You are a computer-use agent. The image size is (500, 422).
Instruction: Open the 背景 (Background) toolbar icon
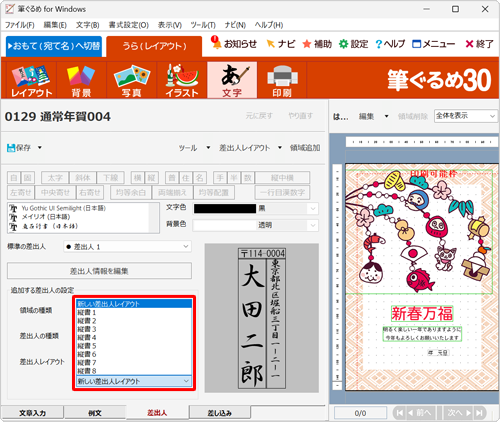pos(81,80)
